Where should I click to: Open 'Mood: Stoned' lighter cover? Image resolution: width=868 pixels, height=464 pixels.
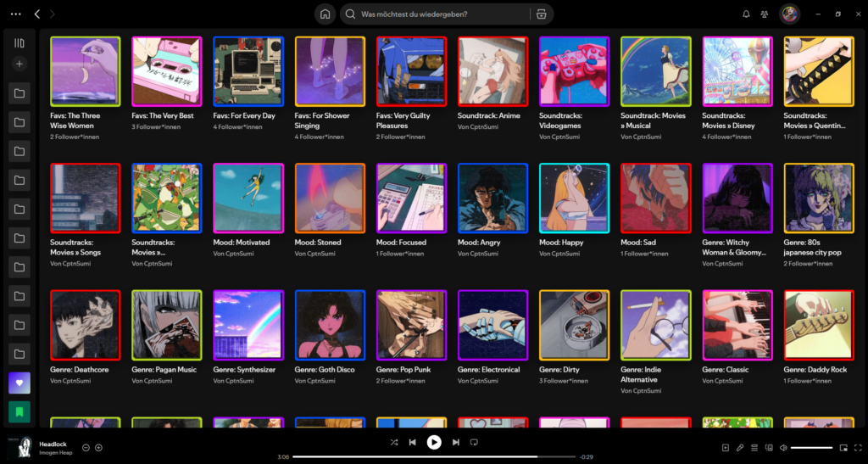[x=330, y=198]
